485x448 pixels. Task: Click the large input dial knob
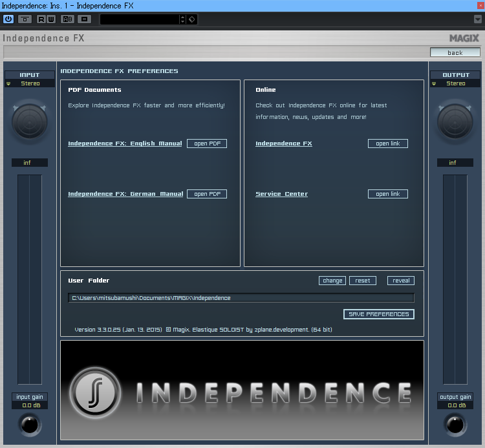30,122
